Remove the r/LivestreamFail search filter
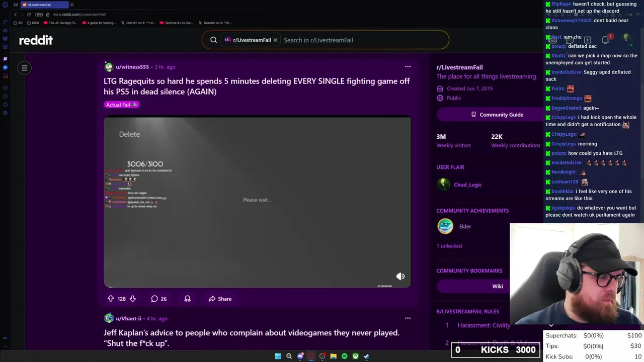This screenshot has height=362, width=644. click(275, 40)
